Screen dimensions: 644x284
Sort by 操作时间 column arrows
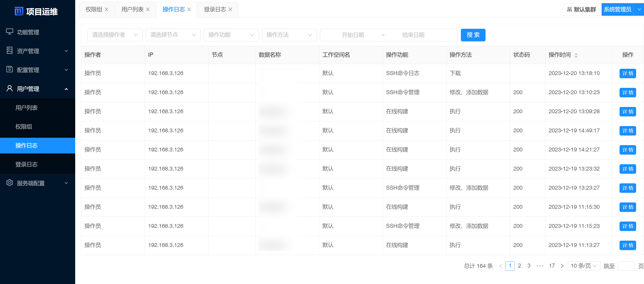[x=576, y=55]
